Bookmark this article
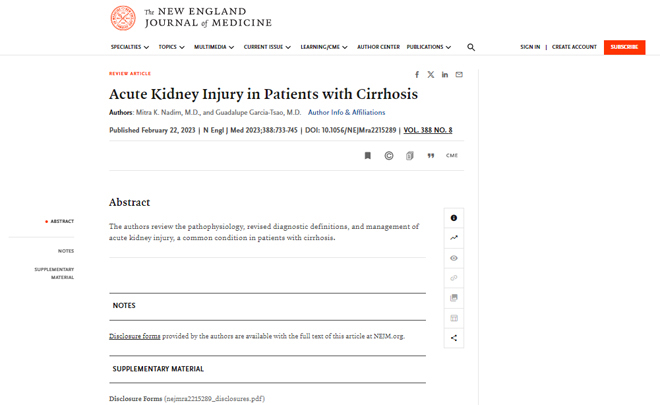Image resolution: width=660 pixels, height=405 pixels. pyautogui.click(x=367, y=156)
